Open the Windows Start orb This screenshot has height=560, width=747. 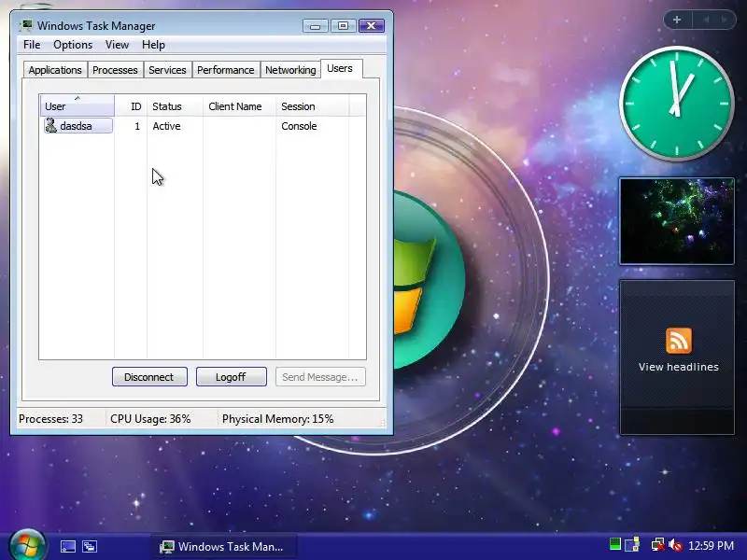(28, 545)
